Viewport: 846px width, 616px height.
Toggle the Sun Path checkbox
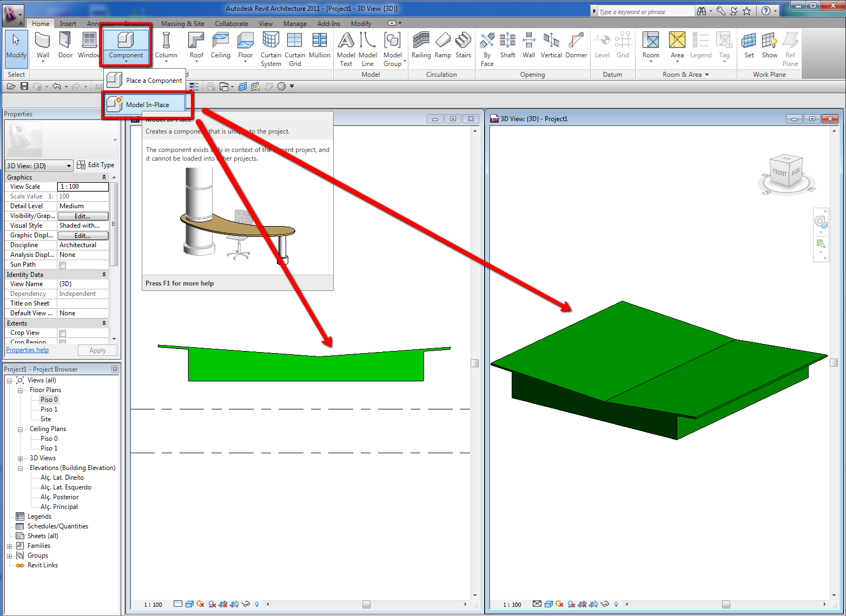click(62, 265)
